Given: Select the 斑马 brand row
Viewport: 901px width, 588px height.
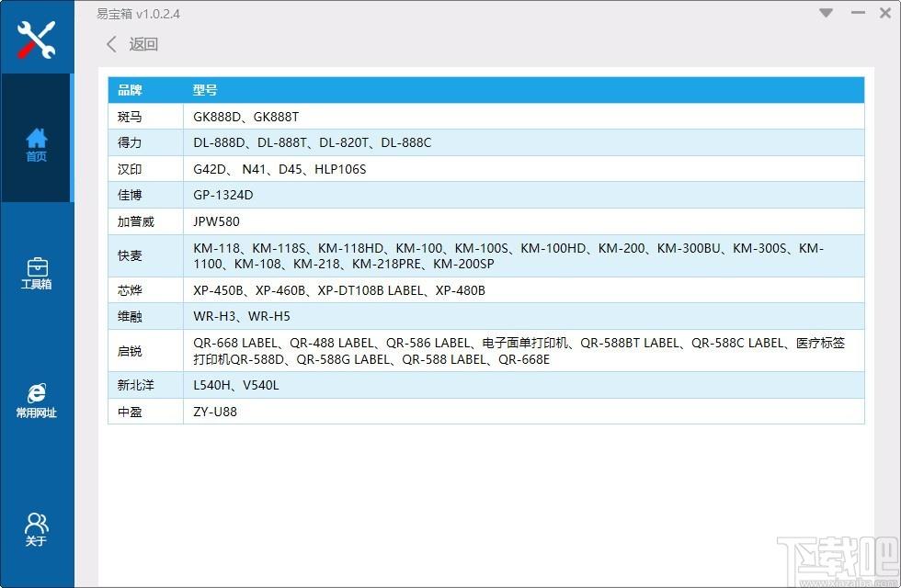Looking at the screenshot, I should click(x=486, y=117).
